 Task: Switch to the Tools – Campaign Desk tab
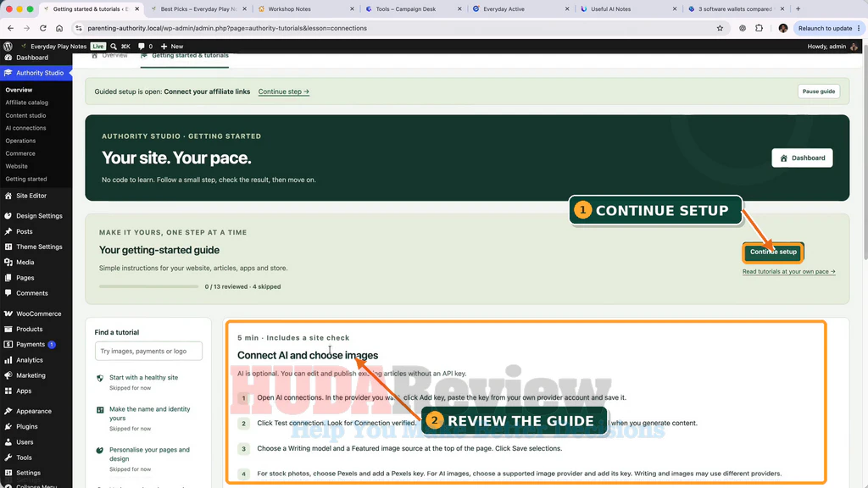click(414, 8)
